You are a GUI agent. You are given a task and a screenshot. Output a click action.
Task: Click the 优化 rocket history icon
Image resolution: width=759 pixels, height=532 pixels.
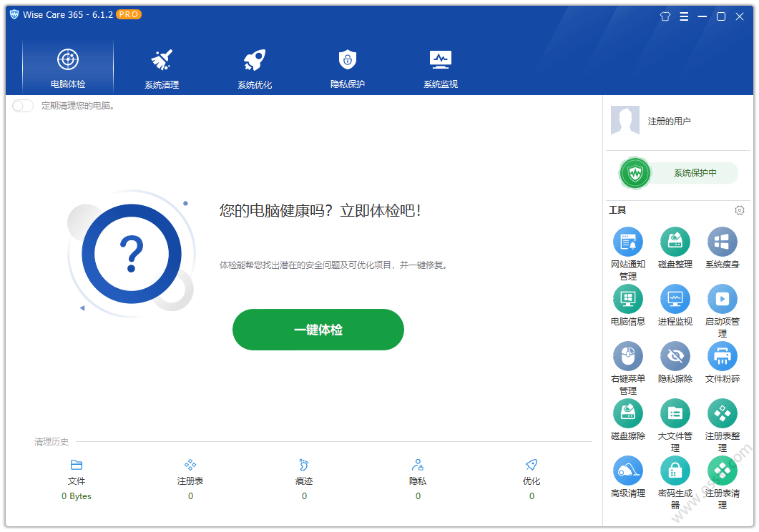pos(531,465)
